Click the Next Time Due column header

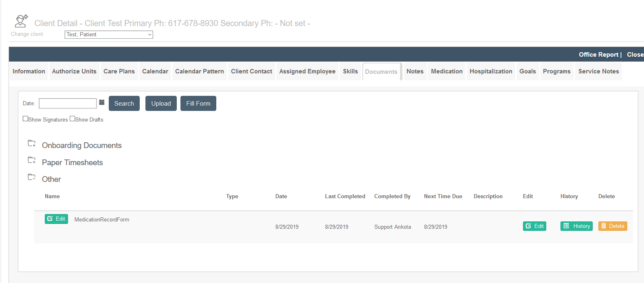click(x=443, y=197)
